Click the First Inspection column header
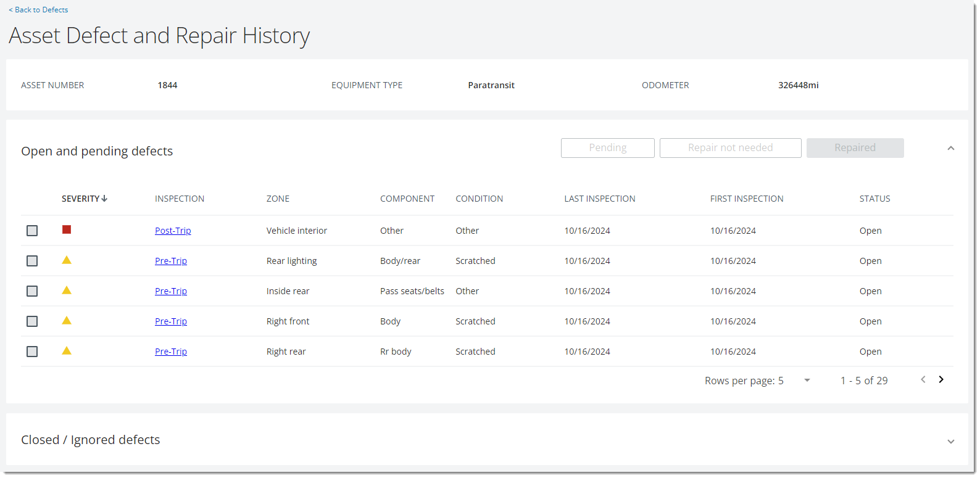The width and height of the screenshot is (980, 478). point(747,199)
